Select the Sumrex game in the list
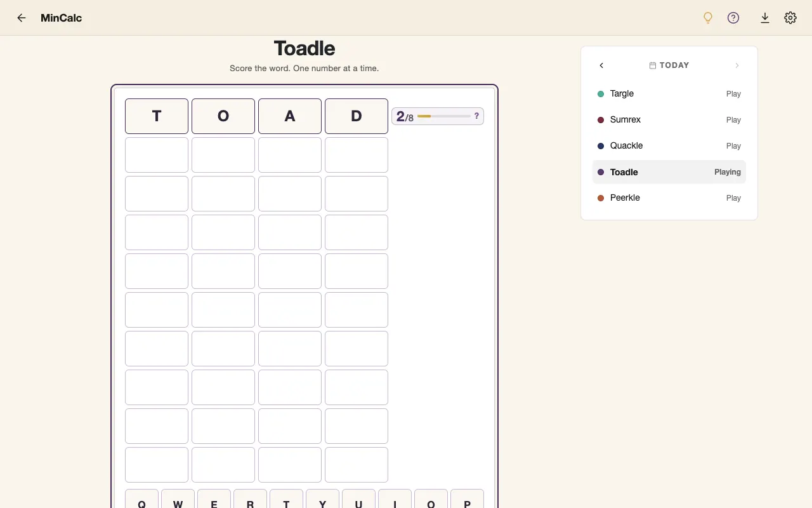The image size is (812, 508). point(669,120)
